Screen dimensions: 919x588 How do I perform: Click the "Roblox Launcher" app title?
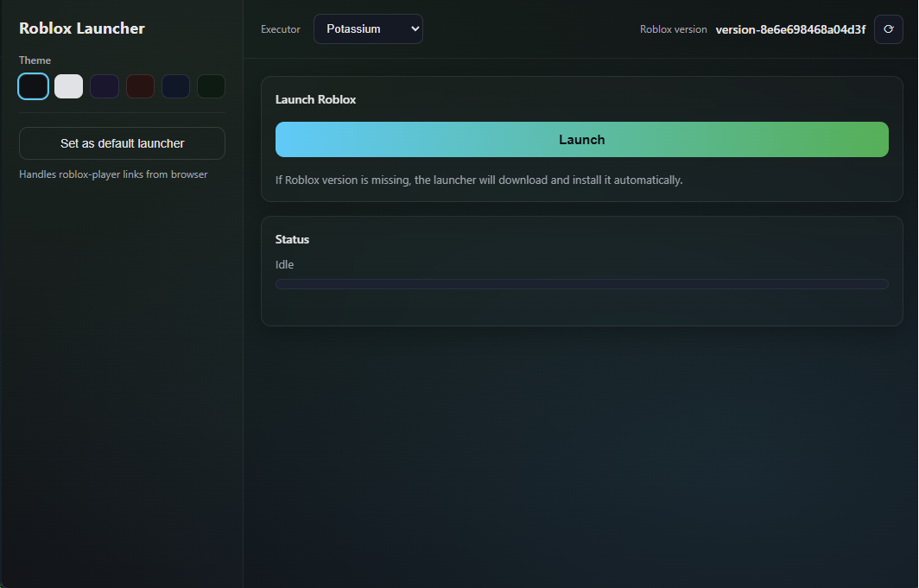pyautogui.click(x=81, y=28)
